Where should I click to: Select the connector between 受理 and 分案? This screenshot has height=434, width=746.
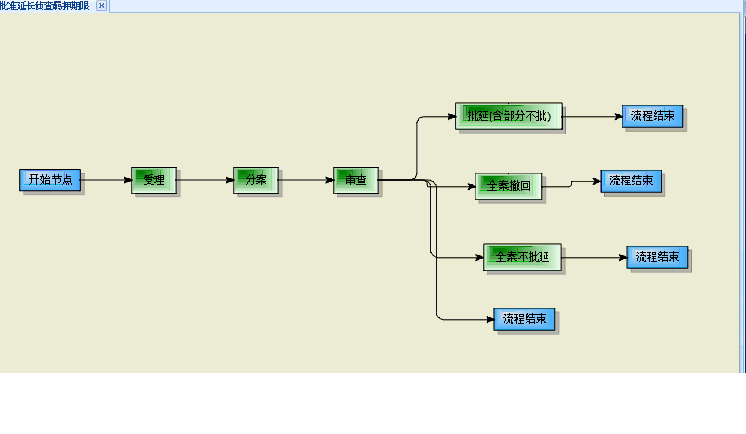click(205, 180)
